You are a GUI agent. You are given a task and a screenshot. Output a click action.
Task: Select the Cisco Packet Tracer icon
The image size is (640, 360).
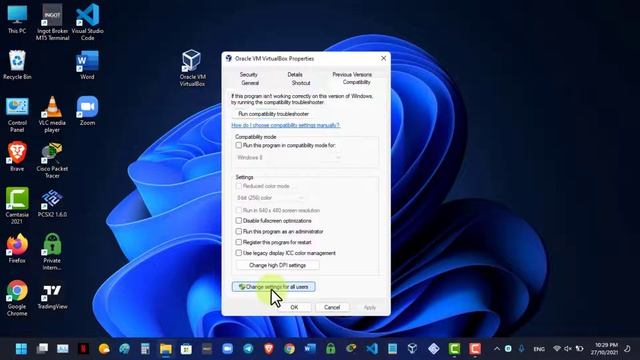click(x=52, y=160)
